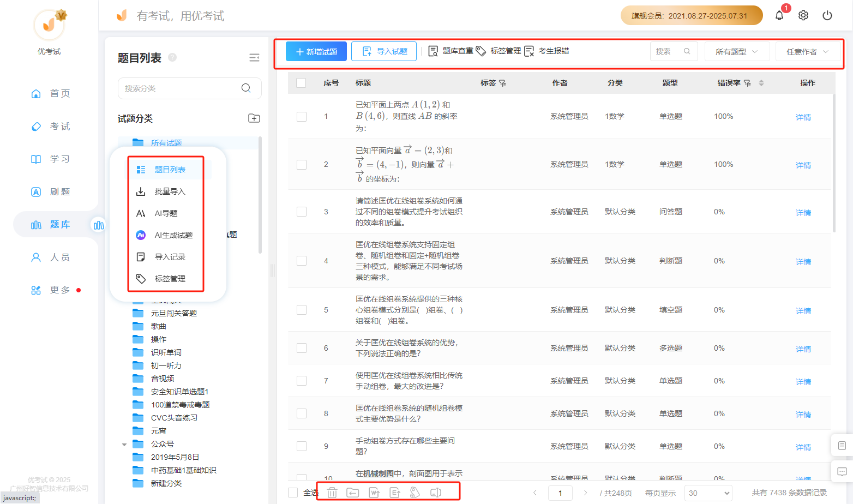The height and width of the screenshot is (504, 853).
Task: Go to 首页 in the sidebar
Action: [50, 93]
